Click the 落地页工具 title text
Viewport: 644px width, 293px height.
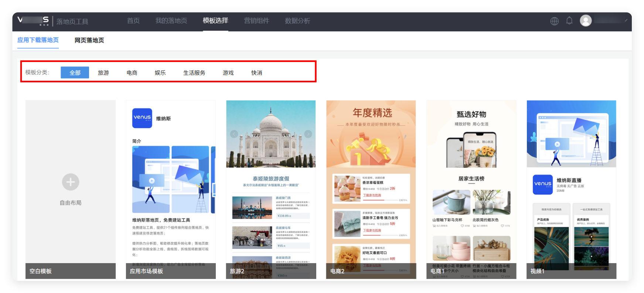(72, 21)
